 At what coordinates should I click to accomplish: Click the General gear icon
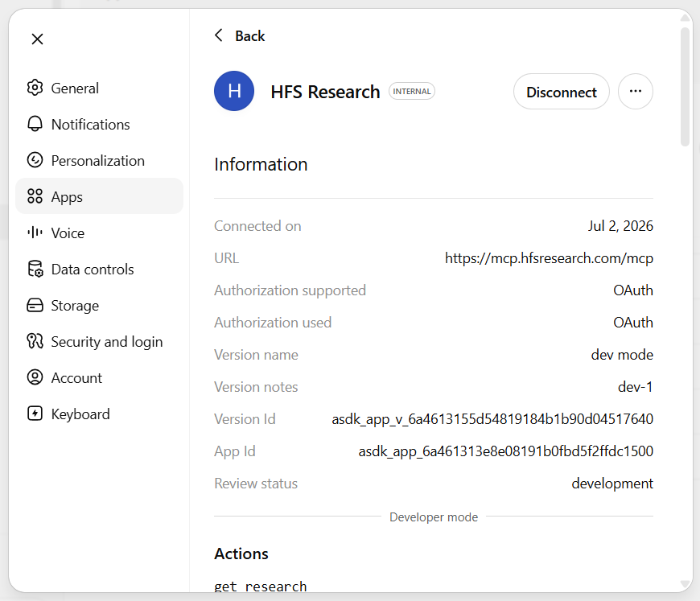click(35, 88)
